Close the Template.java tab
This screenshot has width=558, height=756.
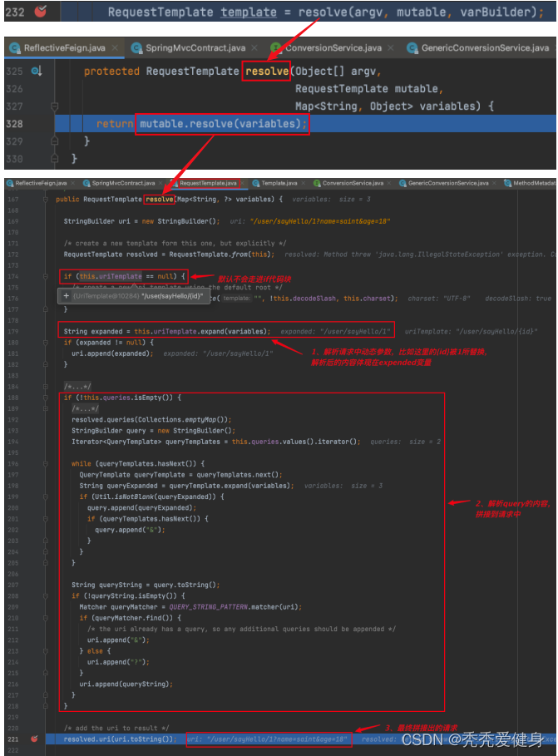tap(304, 183)
